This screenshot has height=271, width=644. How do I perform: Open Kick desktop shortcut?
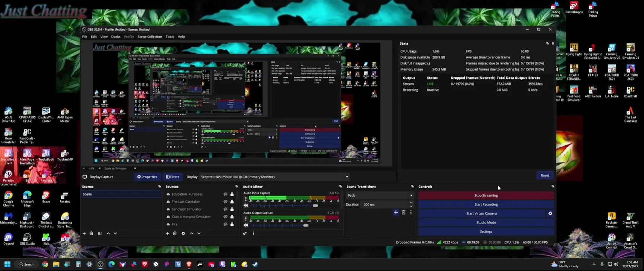pos(46,239)
